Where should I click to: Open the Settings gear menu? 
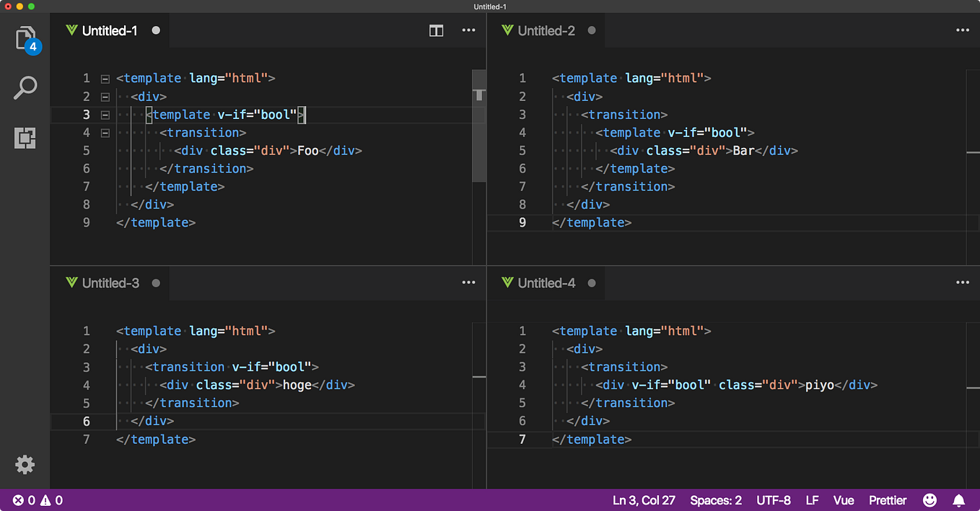[x=25, y=464]
